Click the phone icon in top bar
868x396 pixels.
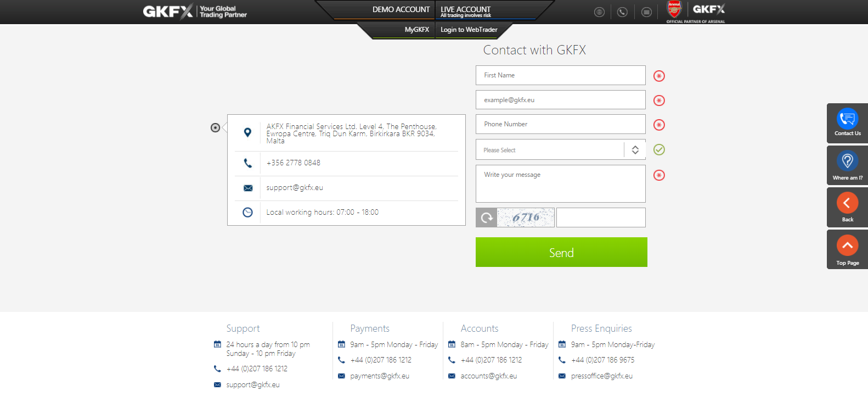pos(622,12)
